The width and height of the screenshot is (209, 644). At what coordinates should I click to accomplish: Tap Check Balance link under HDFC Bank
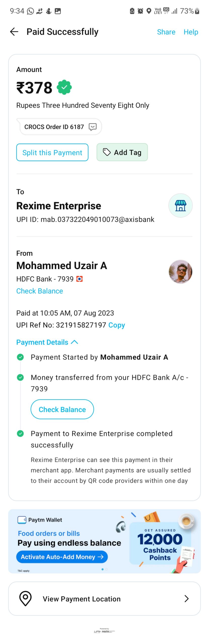(40, 291)
